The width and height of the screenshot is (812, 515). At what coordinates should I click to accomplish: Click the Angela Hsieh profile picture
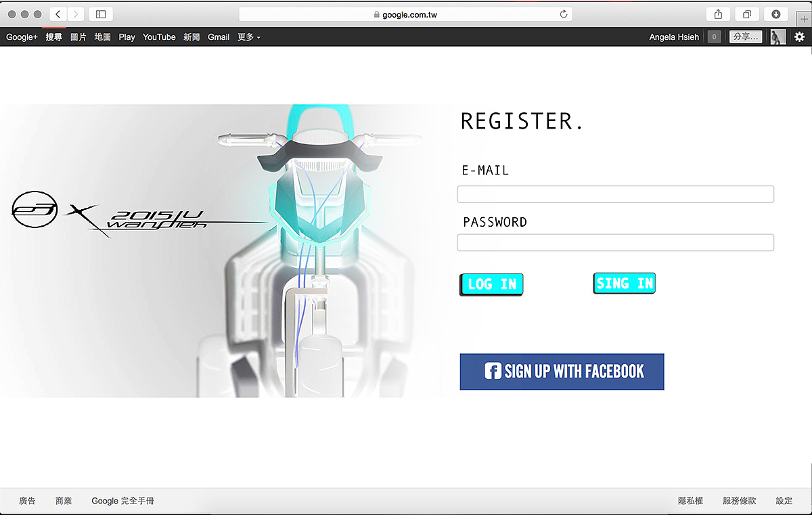[x=778, y=37]
